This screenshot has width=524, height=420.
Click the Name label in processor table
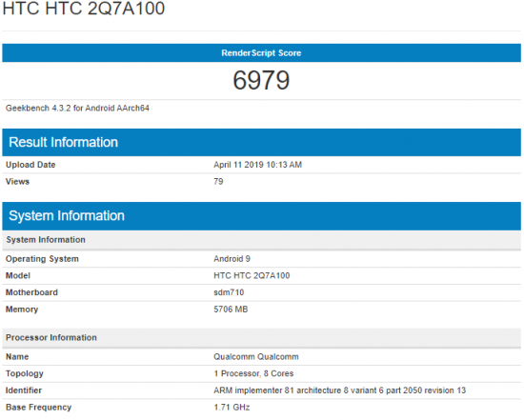(17, 357)
